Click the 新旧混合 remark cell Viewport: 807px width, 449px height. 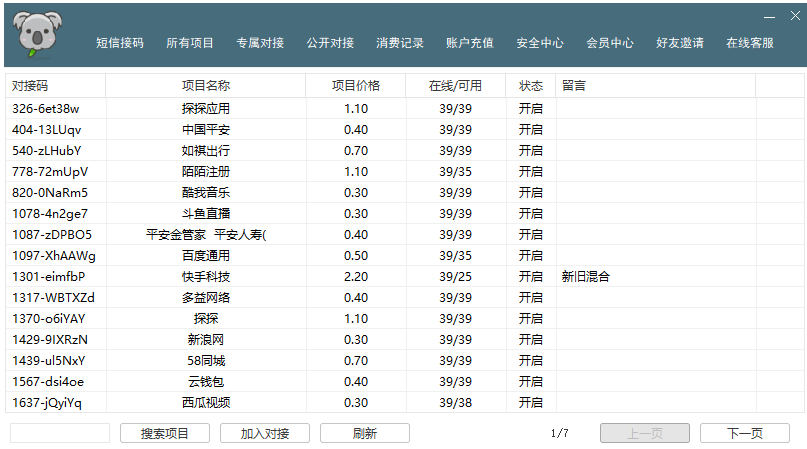tap(586, 277)
